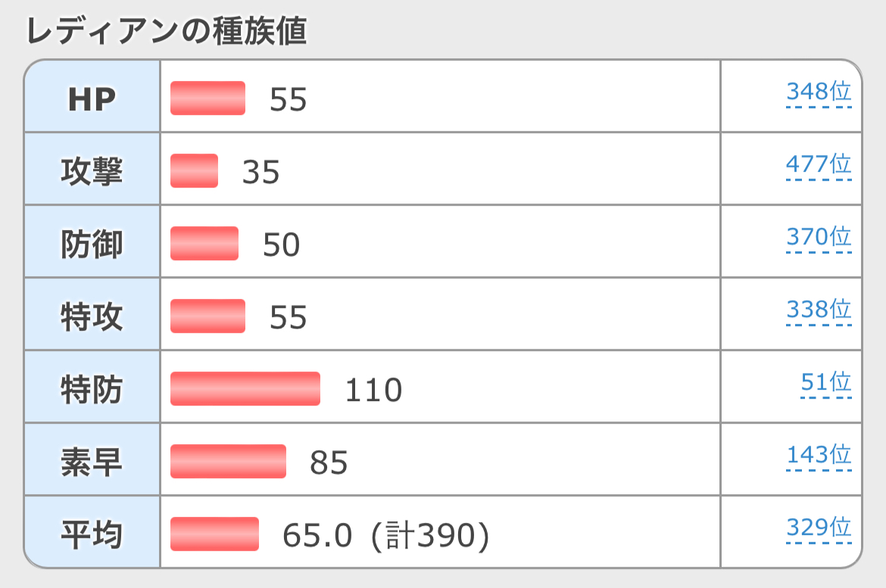Click the 攻撃 ranking link 477位
This screenshot has height=588, width=886.
click(x=819, y=164)
